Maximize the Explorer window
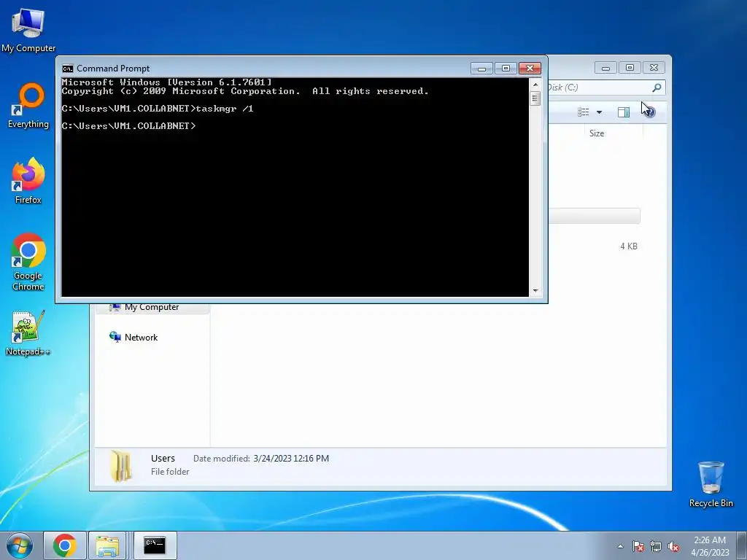 [630, 68]
